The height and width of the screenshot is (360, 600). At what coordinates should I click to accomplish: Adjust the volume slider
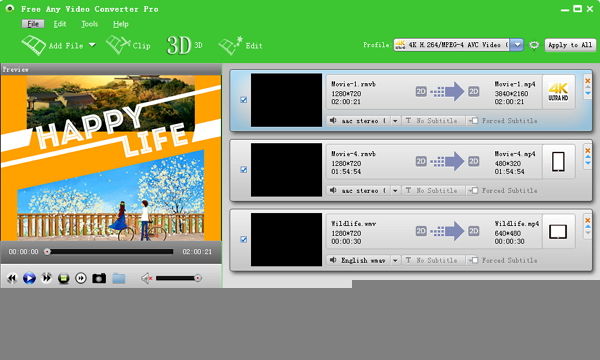178,278
